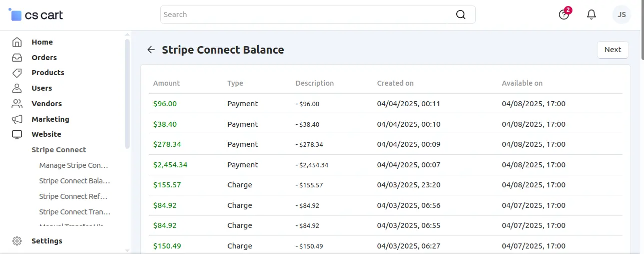This screenshot has height=254, width=644.
Task: Click the Orders inbox icon
Action: pyautogui.click(x=17, y=58)
